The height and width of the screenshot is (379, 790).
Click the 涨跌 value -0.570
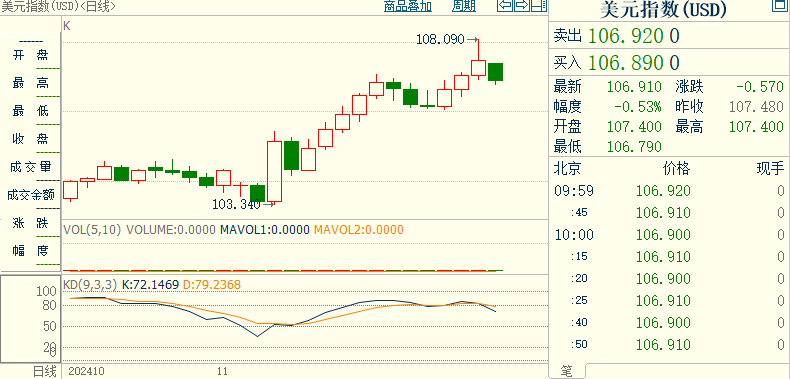tap(760, 87)
